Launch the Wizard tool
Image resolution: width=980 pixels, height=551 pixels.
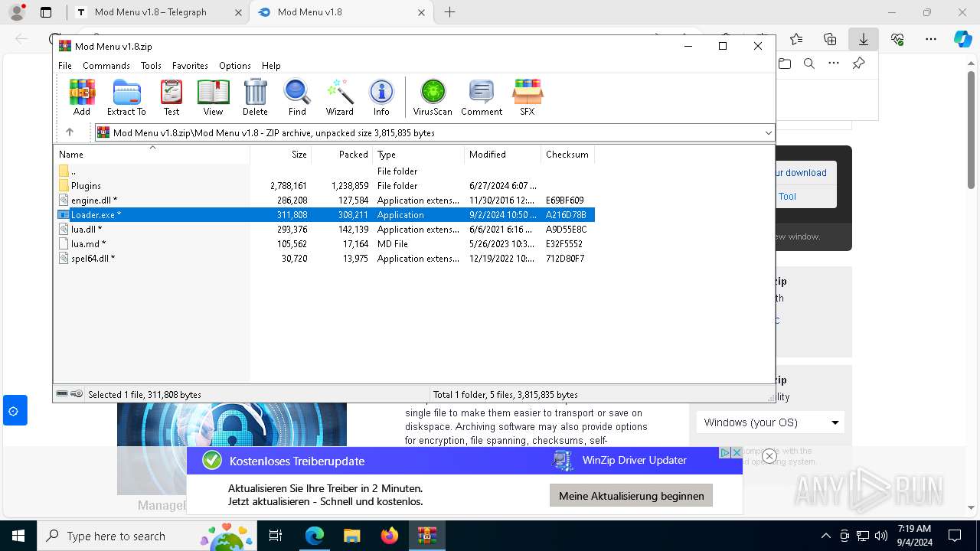click(x=339, y=97)
